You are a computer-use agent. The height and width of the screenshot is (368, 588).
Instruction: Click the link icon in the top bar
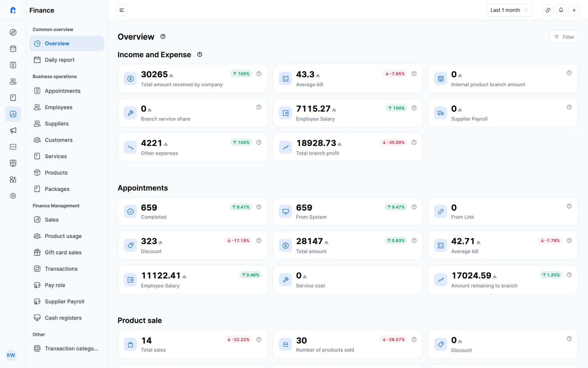(x=548, y=10)
